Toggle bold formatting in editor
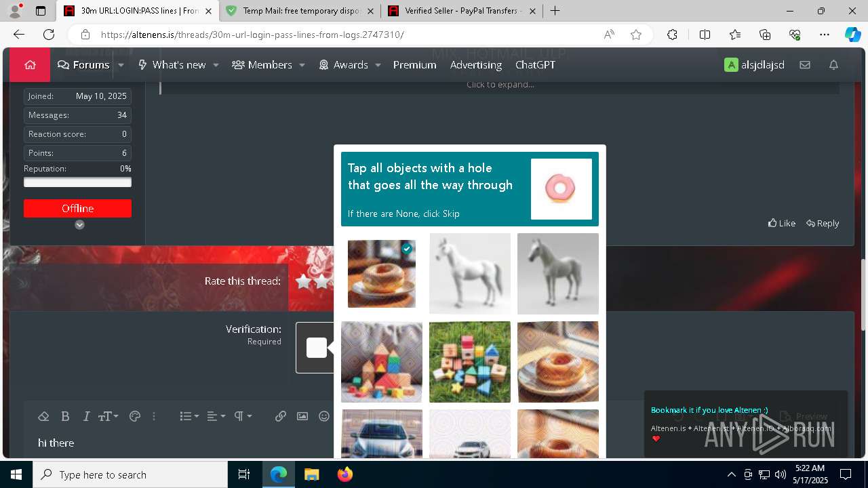 coord(65,416)
